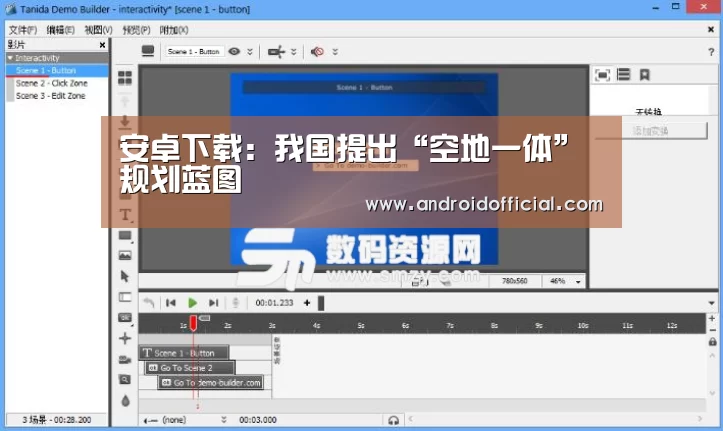Select the crosshair move tool
Image resolution: width=723 pixels, height=431 pixels.
[x=125, y=338]
